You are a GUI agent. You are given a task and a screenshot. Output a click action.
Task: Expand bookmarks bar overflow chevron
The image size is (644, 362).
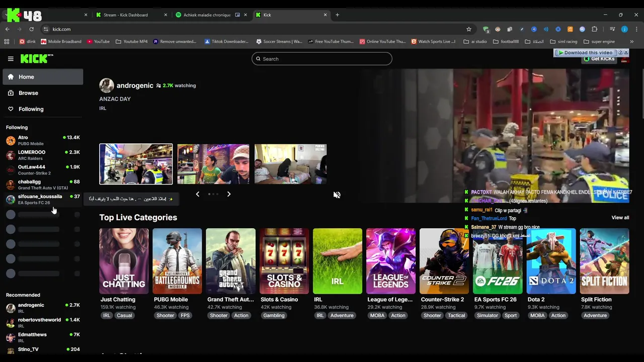[632, 42]
